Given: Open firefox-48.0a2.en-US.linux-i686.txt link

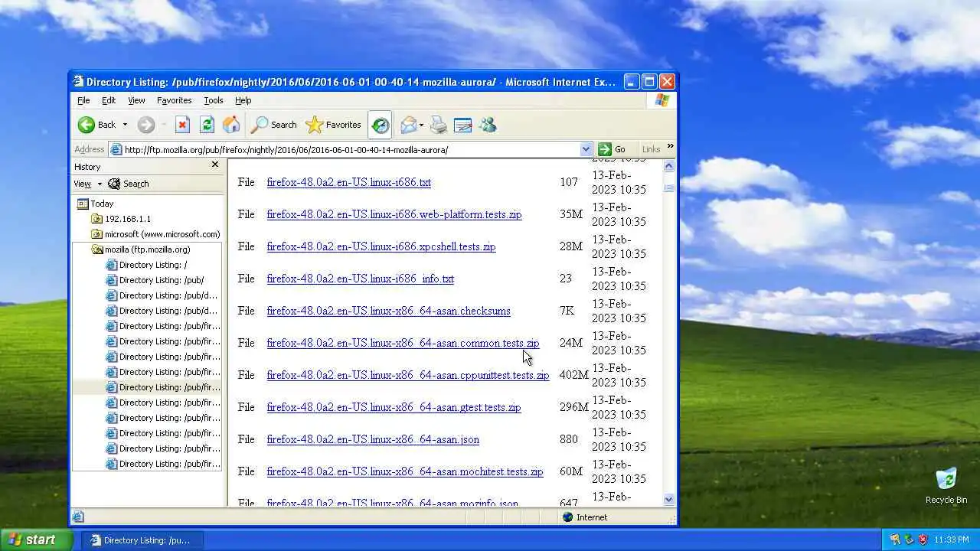Looking at the screenshot, I should point(348,182).
